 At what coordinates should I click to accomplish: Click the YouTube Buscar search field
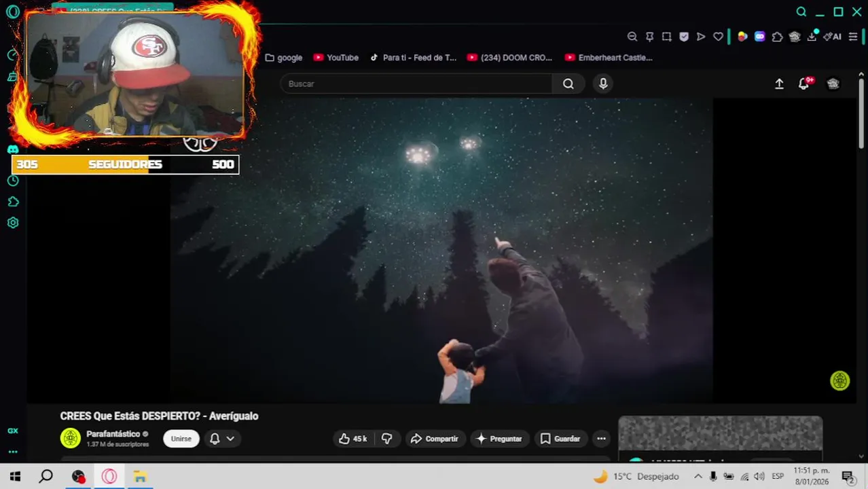(416, 84)
